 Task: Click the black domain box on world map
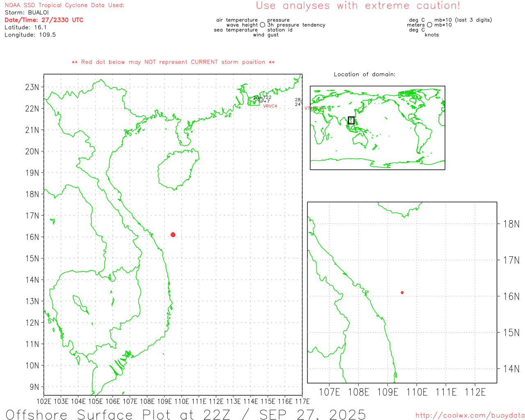coord(351,120)
